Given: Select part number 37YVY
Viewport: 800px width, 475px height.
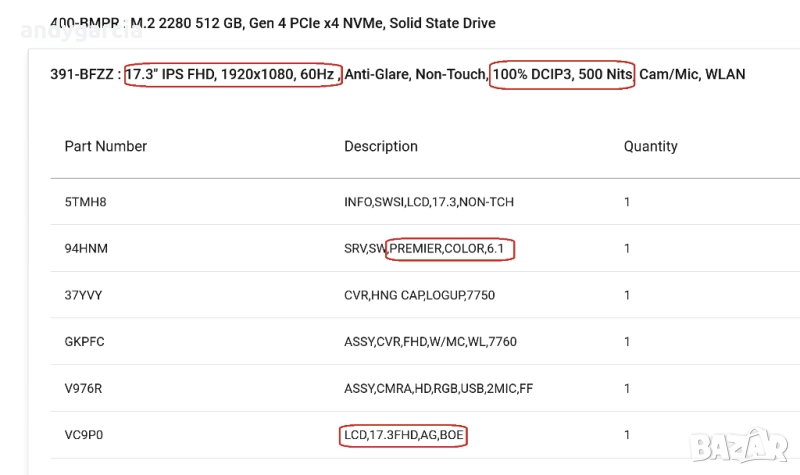Looking at the screenshot, I should (84, 295).
